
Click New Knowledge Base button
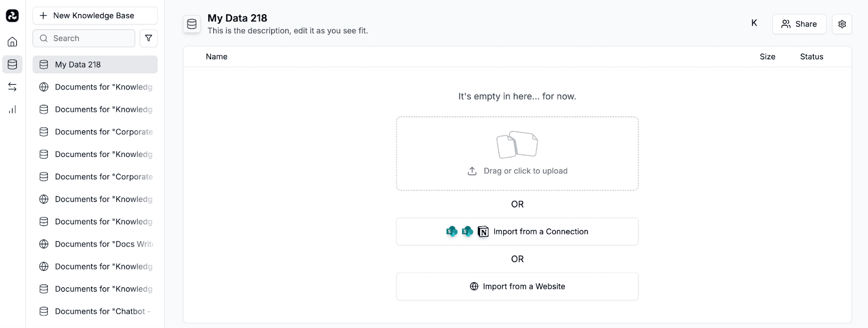(95, 16)
